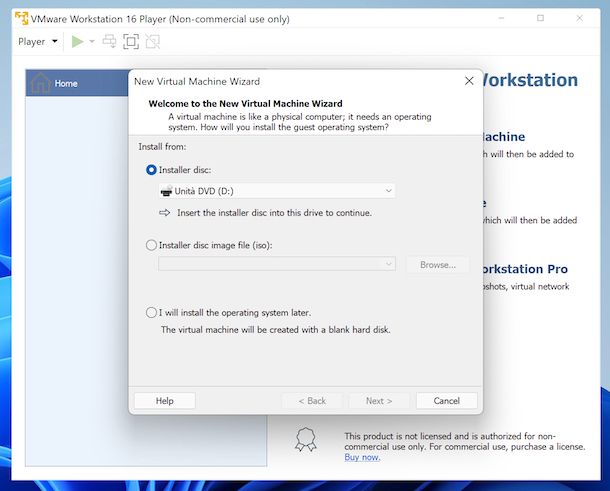
Task: Click the Insert the installer disc message
Action: pyautogui.click(x=274, y=213)
